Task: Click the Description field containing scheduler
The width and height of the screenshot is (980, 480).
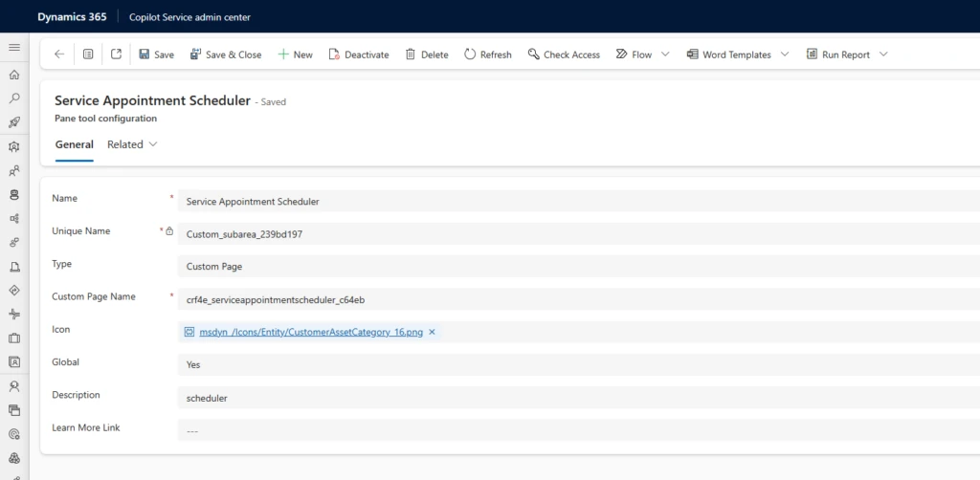Action: click(x=574, y=395)
